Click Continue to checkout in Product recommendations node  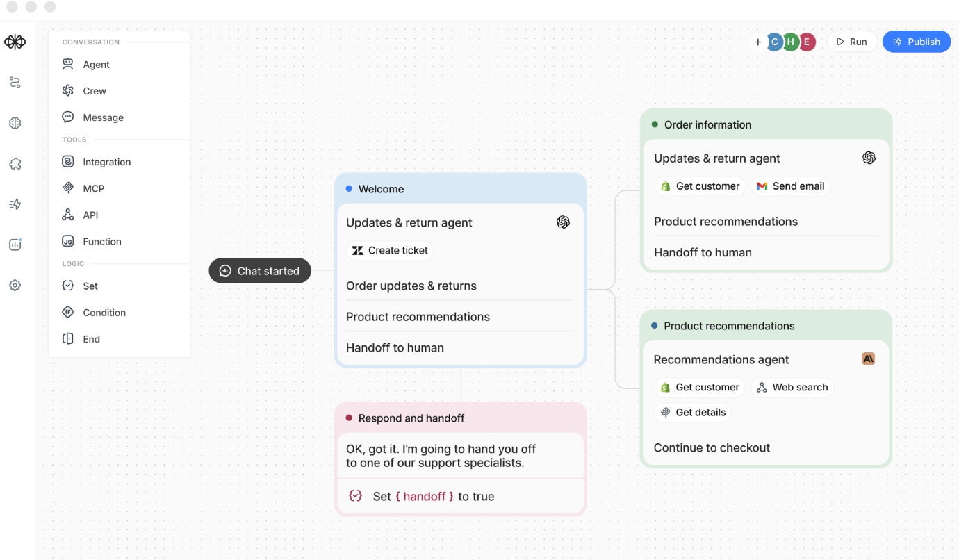click(x=711, y=447)
